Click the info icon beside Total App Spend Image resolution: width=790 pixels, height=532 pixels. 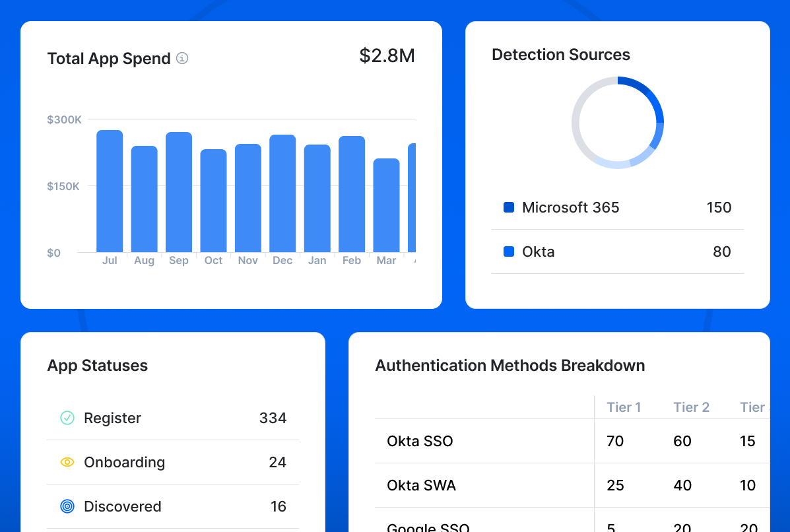coord(182,59)
